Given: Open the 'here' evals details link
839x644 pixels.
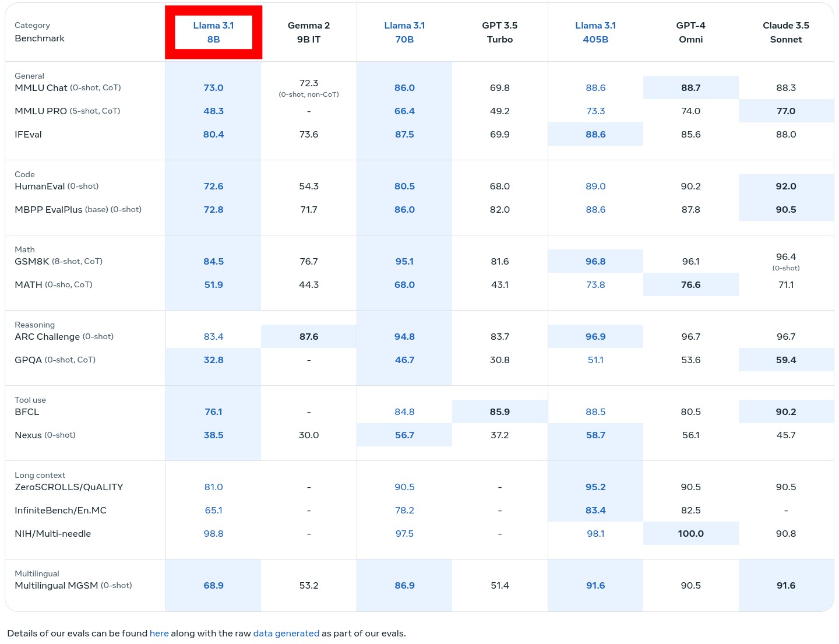Looking at the screenshot, I should click(x=159, y=634).
